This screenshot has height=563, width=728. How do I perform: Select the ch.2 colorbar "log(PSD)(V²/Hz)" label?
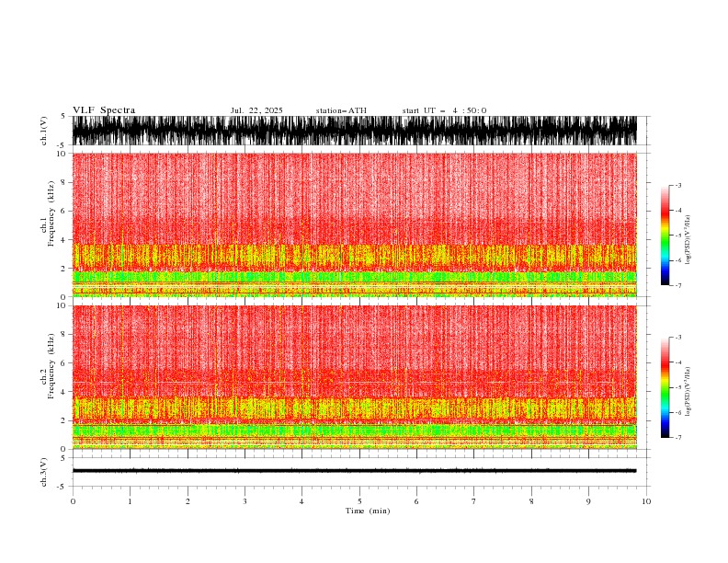[x=688, y=392]
